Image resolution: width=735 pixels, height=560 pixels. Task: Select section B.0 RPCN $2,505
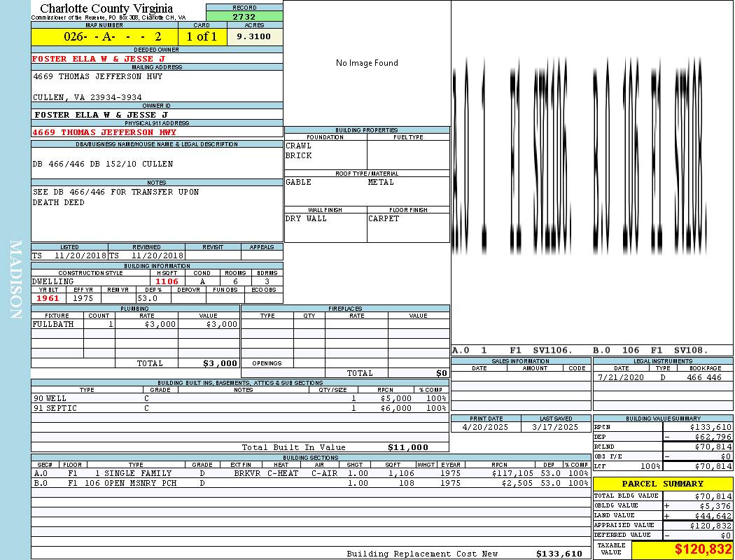click(519, 483)
